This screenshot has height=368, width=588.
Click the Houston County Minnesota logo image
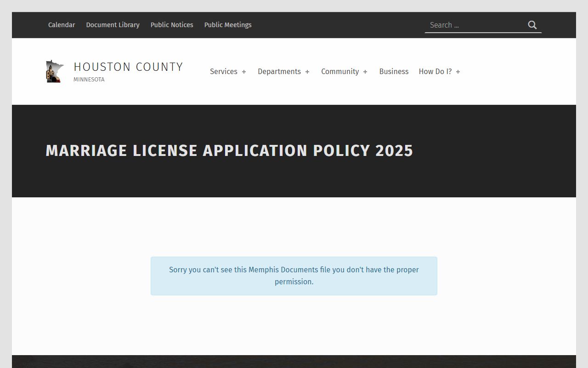[x=55, y=71]
